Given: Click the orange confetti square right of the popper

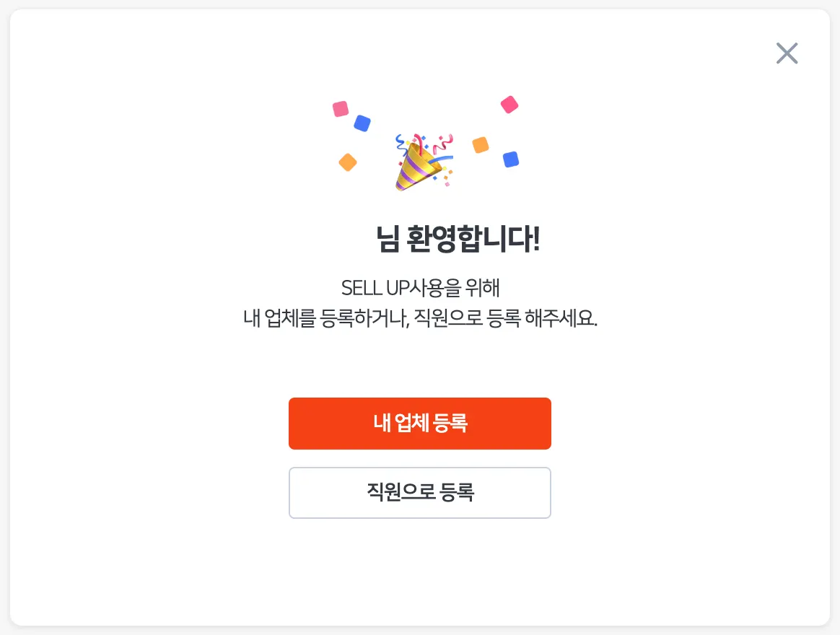Looking at the screenshot, I should tap(481, 145).
